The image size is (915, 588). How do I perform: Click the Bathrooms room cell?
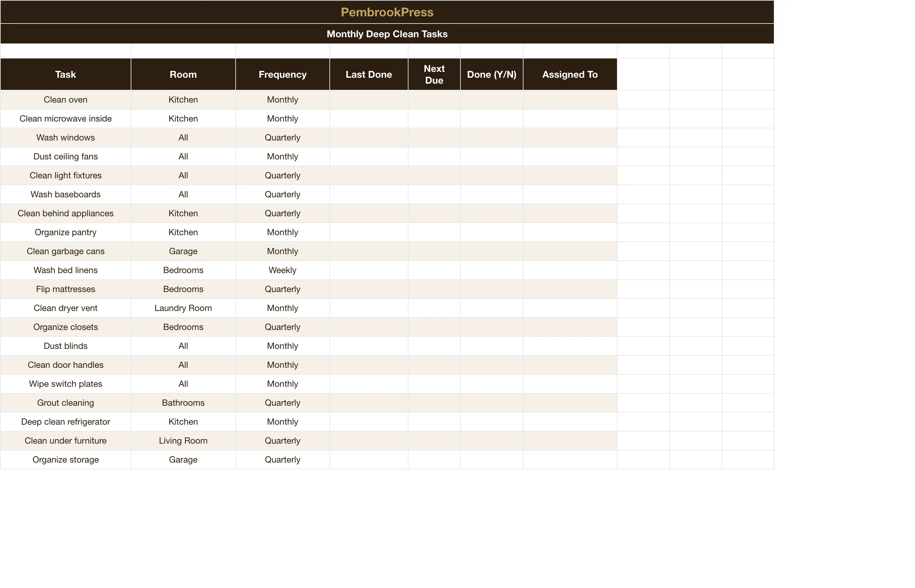tap(183, 403)
